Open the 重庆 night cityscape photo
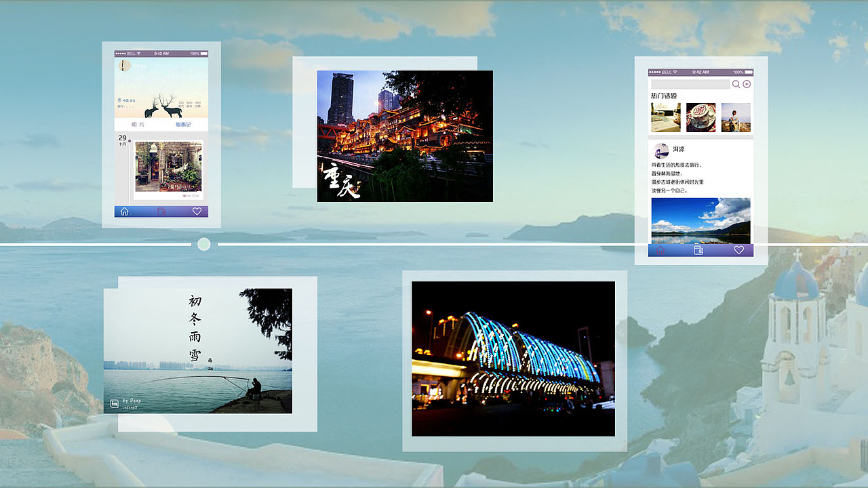868x488 pixels. [405, 136]
